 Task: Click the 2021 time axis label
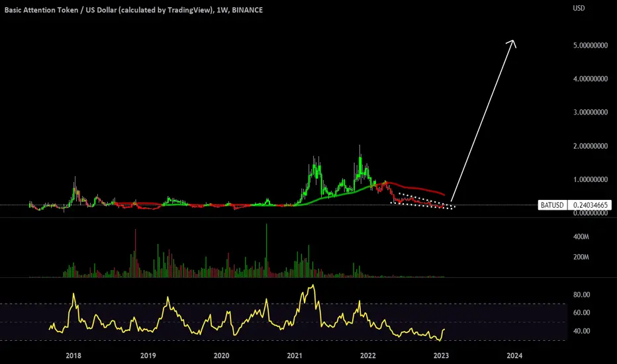point(295,356)
